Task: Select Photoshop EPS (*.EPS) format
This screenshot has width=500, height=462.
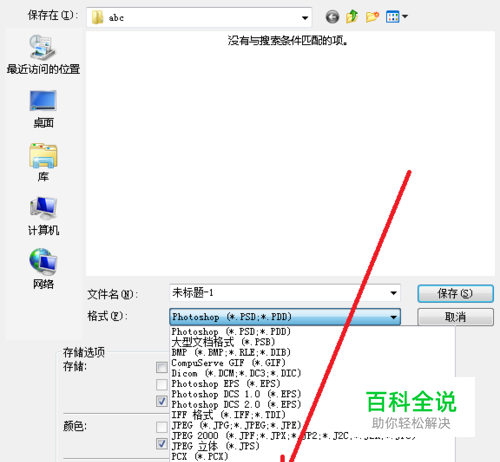Action: (312, 384)
